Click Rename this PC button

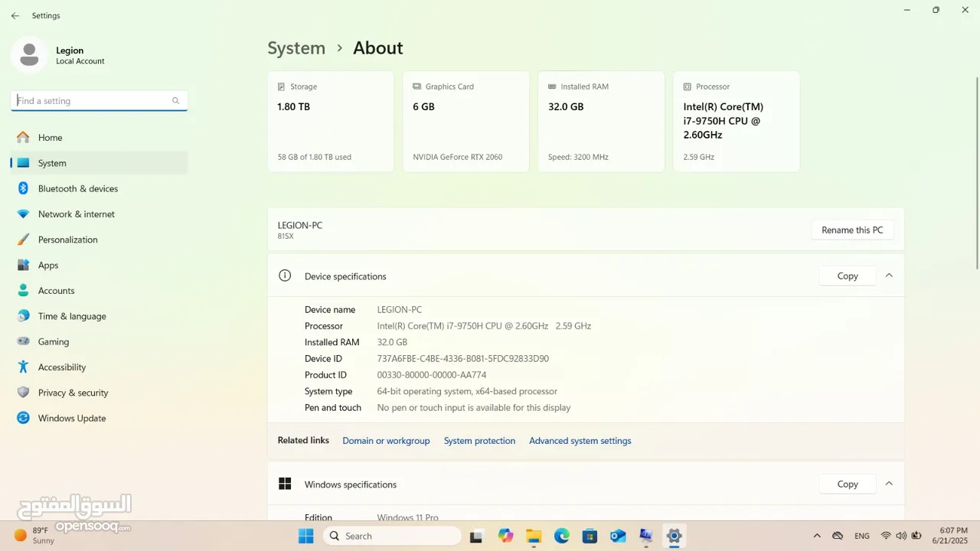(x=852, y=230)
